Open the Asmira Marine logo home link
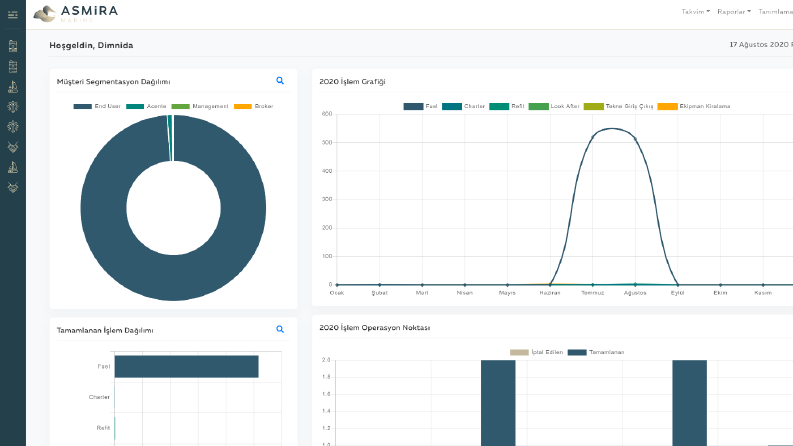The image size is (793, 446). point(76,14)
